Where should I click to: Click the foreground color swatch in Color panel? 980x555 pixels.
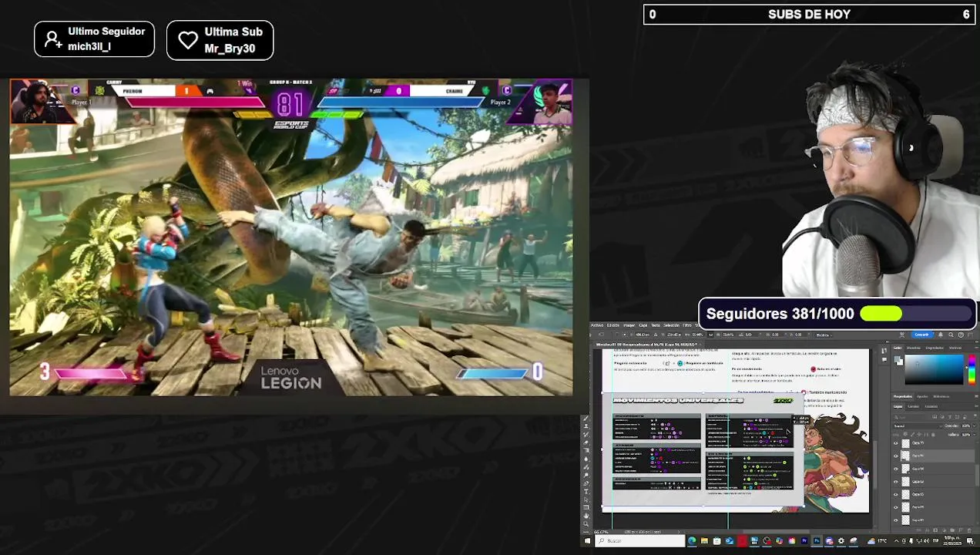(897, 358)
